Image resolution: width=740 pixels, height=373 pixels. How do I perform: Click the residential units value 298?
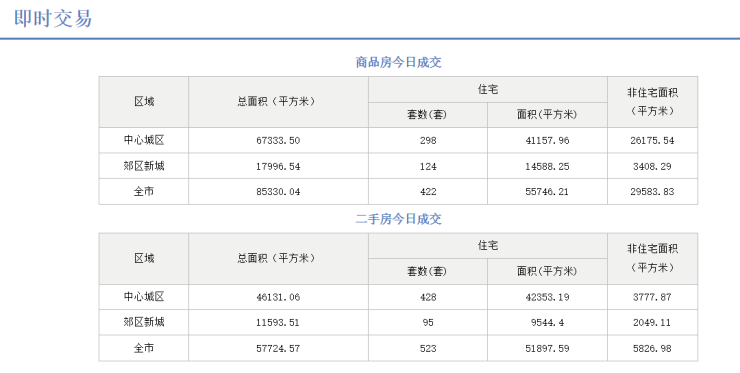[x=428, y=141]
